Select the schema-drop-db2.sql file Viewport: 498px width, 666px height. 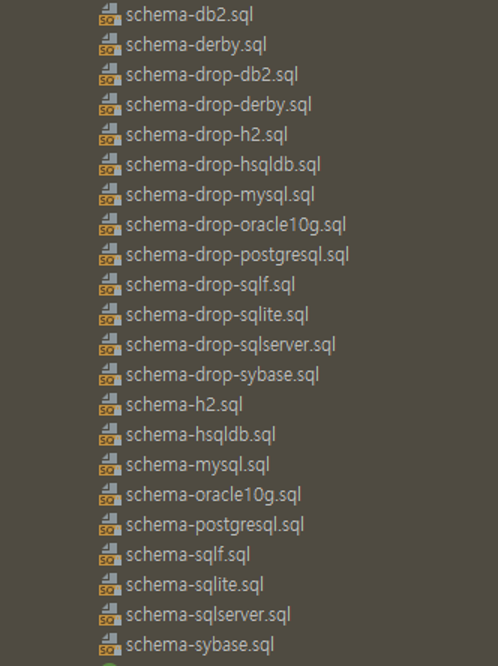(x=212, y=75)
